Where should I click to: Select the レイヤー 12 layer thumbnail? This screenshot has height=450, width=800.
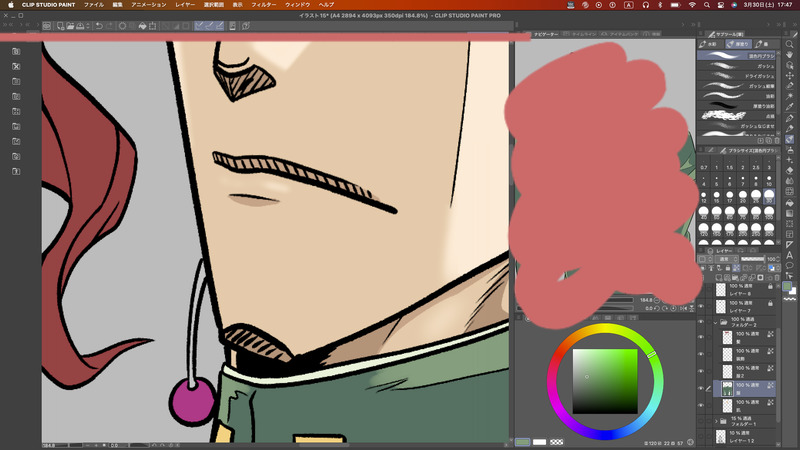coord(720,436)
